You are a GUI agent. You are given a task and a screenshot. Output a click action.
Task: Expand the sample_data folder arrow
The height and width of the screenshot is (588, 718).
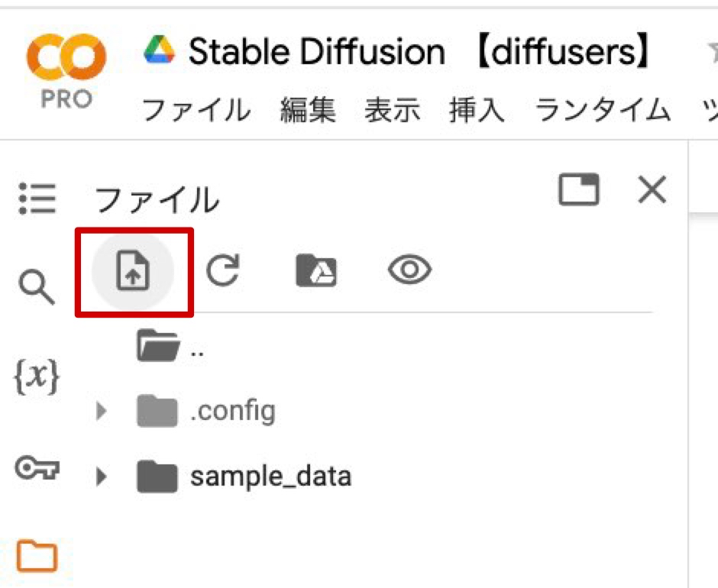click(x=100, y=477)
